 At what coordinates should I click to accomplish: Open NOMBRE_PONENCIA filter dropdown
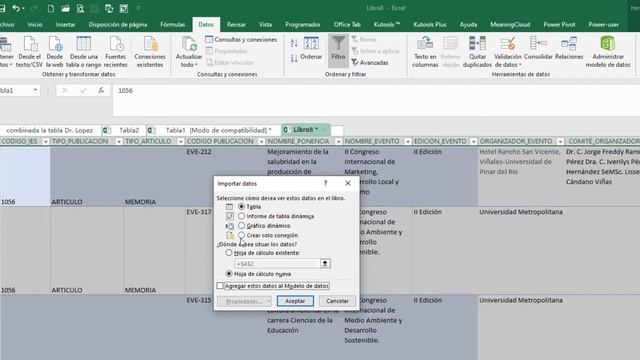click(x=338, y=141)
